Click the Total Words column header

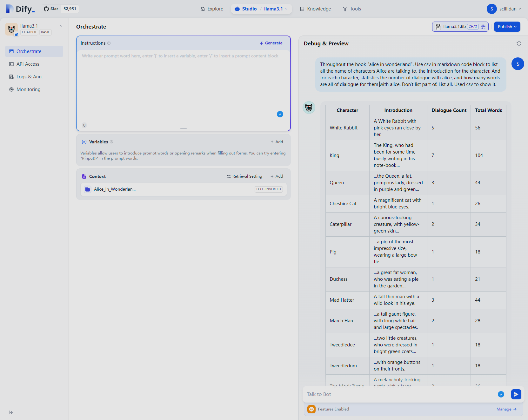(488, 110)
